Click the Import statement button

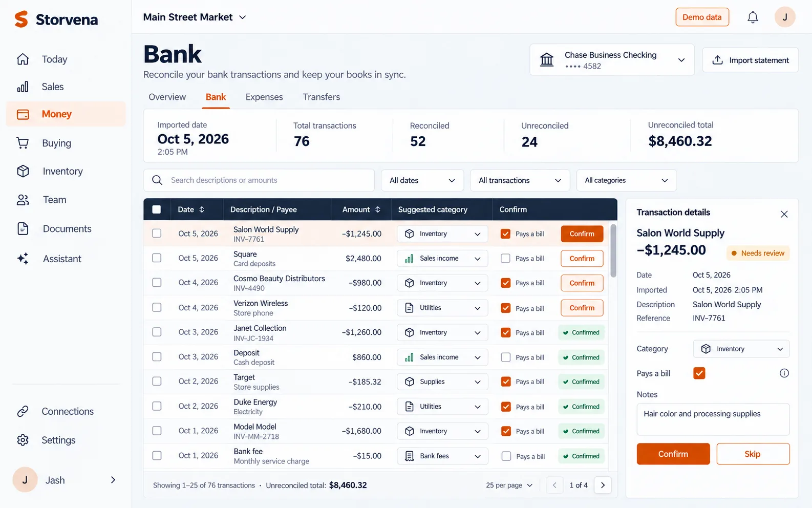(750, 60)
